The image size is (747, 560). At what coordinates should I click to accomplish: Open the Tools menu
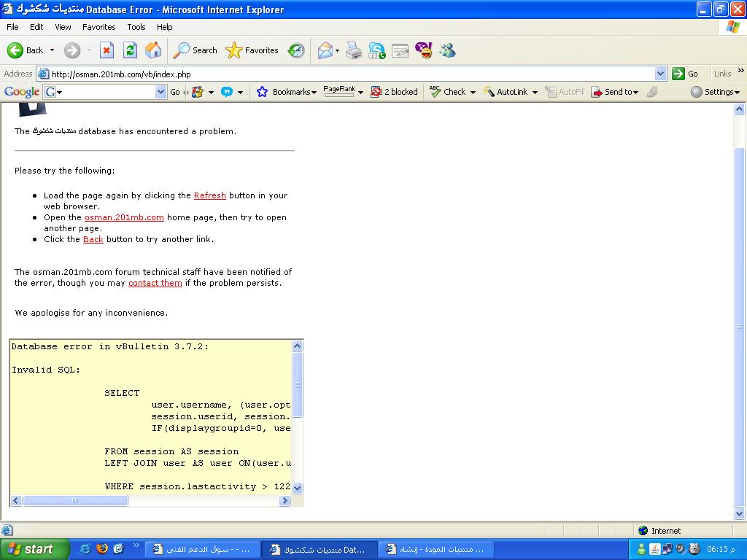[136, 27]
